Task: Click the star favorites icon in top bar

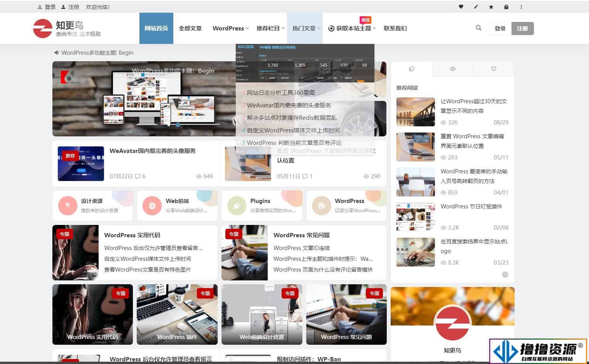Action: pyautogui.click(x=491, y=7)
